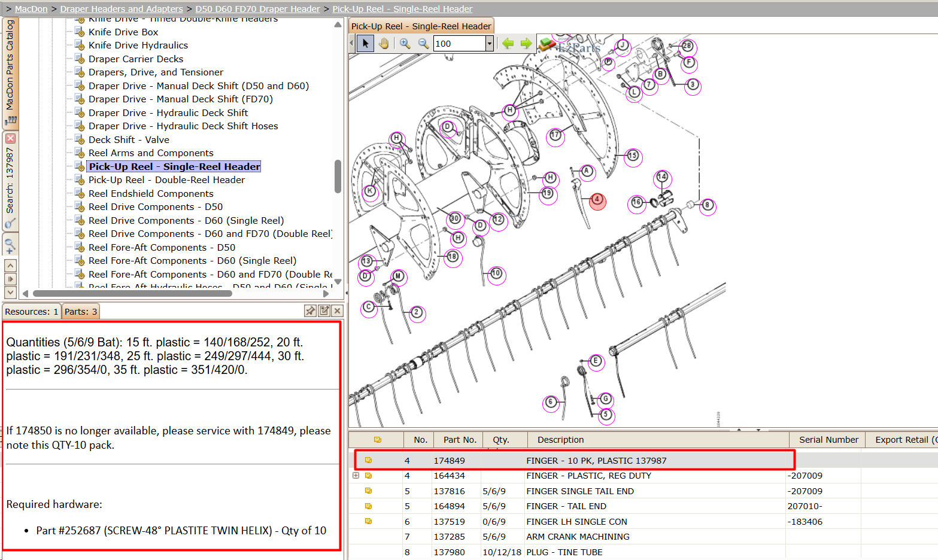Click the zoom percentage input field
The width and height of the screenshot is (938, 560).
pyautogui.click(x=459, y=44)
